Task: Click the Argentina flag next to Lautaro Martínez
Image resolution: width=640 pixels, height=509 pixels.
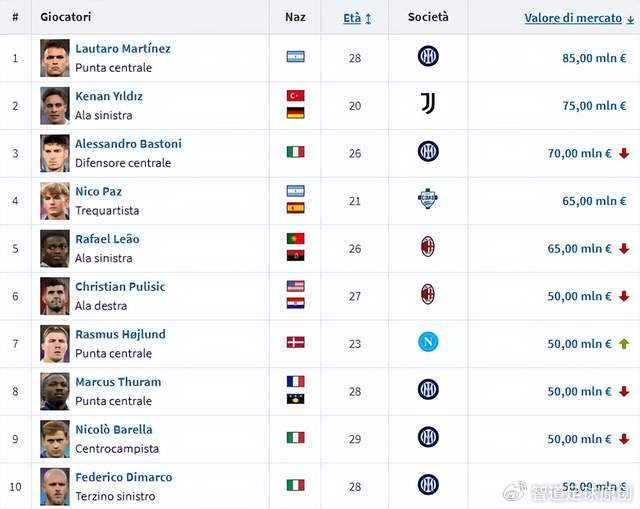Action: coord(295,57)
